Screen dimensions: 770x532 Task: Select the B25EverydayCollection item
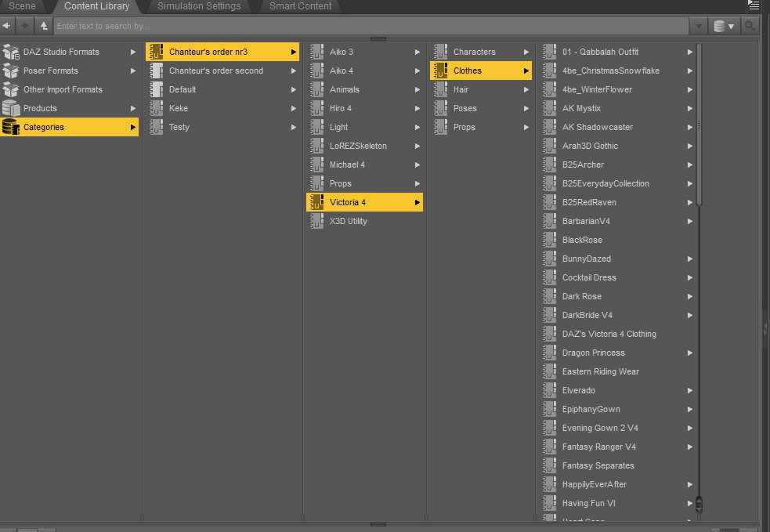(x=617, y=183)
